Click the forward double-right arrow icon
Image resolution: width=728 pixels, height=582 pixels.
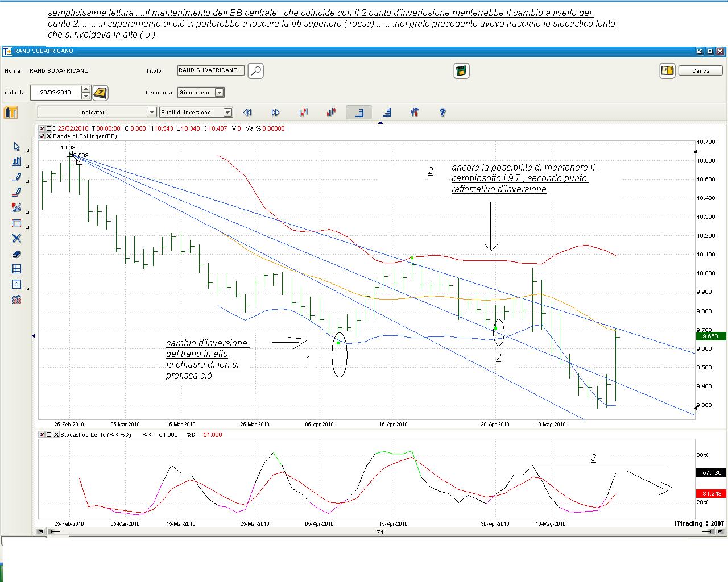[275, 113]
